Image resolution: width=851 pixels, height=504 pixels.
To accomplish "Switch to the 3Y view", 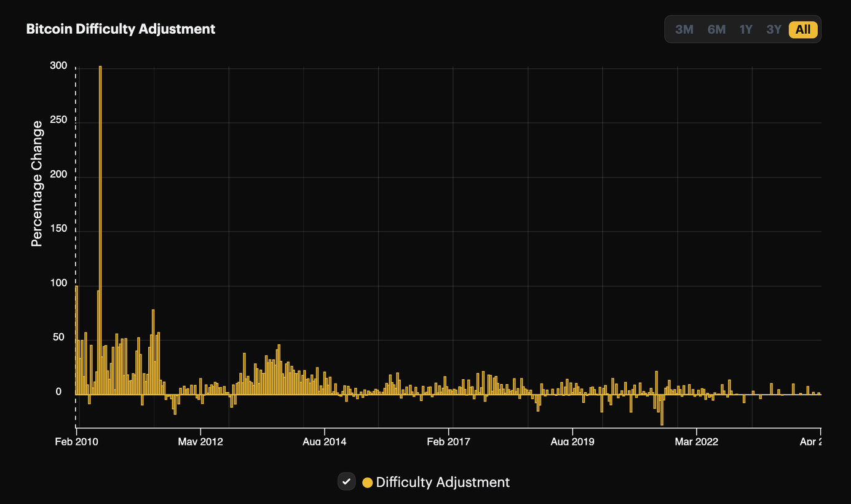I will coord(774,29).
